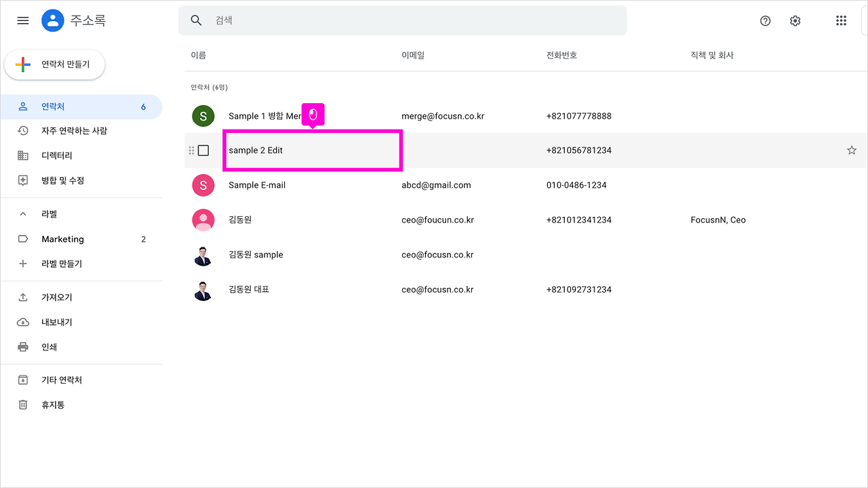Click the help question mark icon
The height and width of the screenshot is (488, 868).
765,21
